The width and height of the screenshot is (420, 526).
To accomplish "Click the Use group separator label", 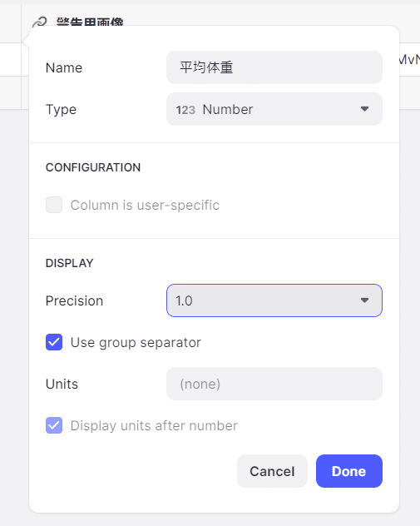I will [x=136, y=343].
